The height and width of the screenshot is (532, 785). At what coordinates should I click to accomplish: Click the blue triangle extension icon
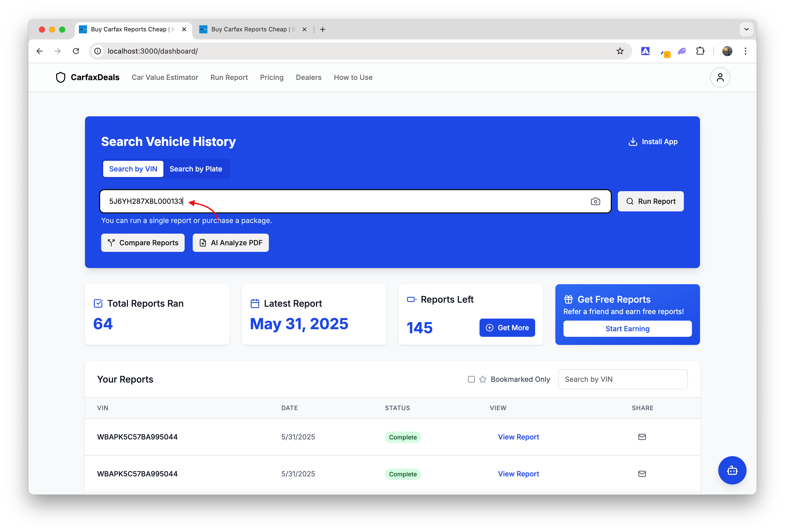tap(645, 51)
